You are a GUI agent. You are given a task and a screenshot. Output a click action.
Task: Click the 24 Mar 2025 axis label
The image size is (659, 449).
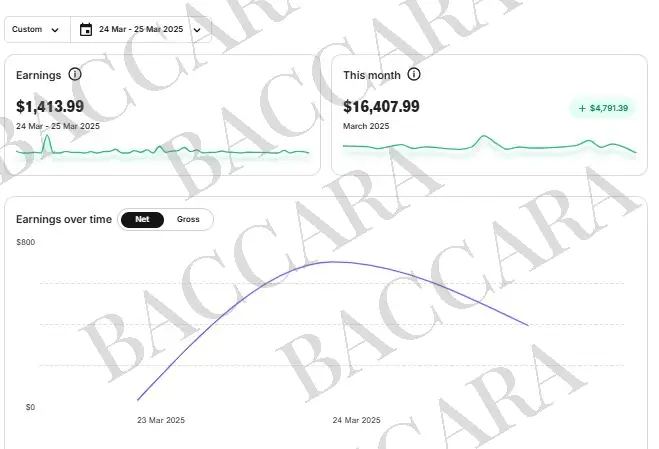356,421
